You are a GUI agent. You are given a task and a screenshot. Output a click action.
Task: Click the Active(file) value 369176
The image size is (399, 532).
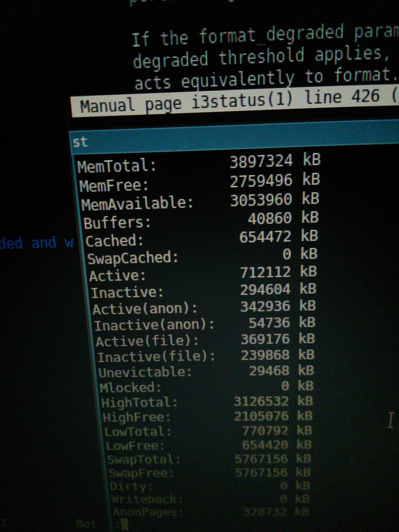coord(265,339)
